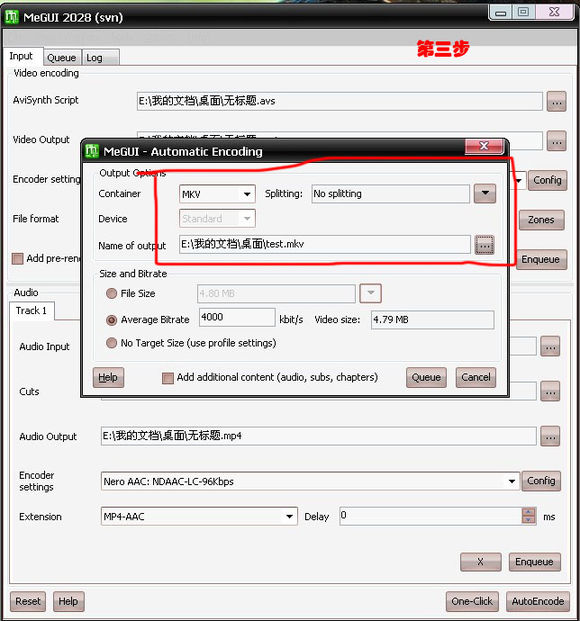Enable Add additional content checkbox
Viewport: 580px width, 621px height.
(168, 378)
